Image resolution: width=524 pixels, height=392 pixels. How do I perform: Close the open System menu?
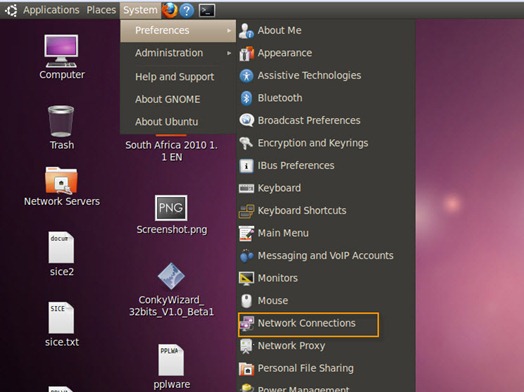[x=140, y=10]
